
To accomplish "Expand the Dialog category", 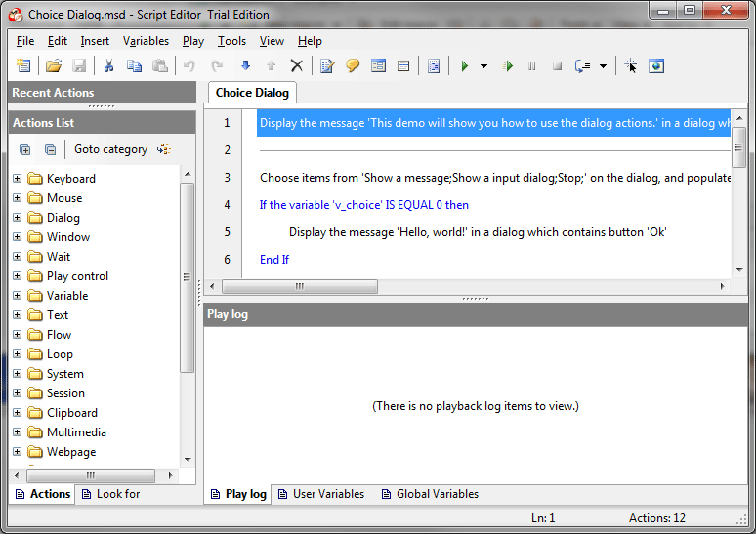I will click(18, 218).
